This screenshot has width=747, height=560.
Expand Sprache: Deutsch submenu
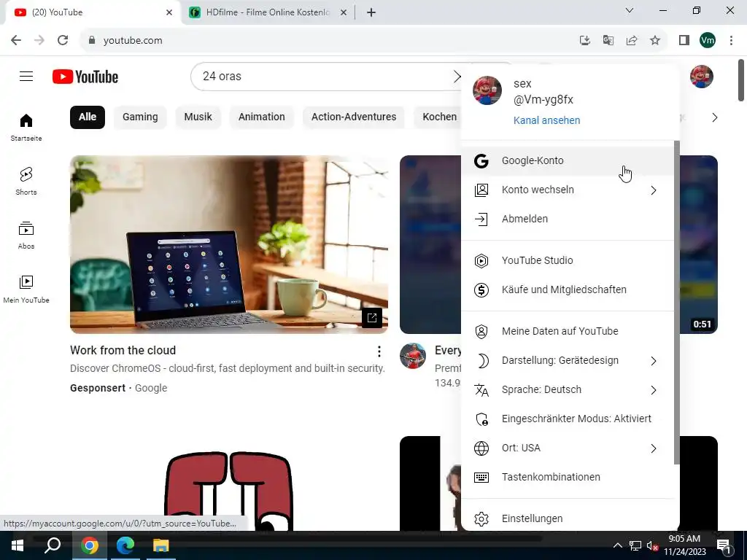(567, 389)
